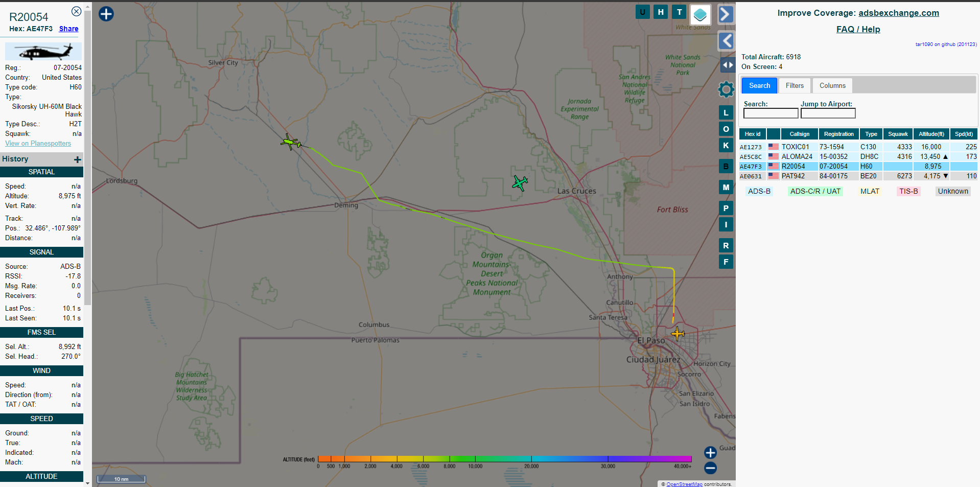Viewport: 980px width, 487px height.
Task: Sort table by Altitude(ft) column
Action: pos(931,134)
